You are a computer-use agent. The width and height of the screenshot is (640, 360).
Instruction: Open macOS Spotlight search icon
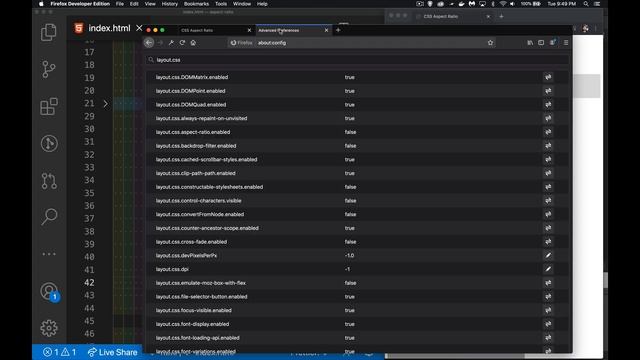(x=586, y=4)
